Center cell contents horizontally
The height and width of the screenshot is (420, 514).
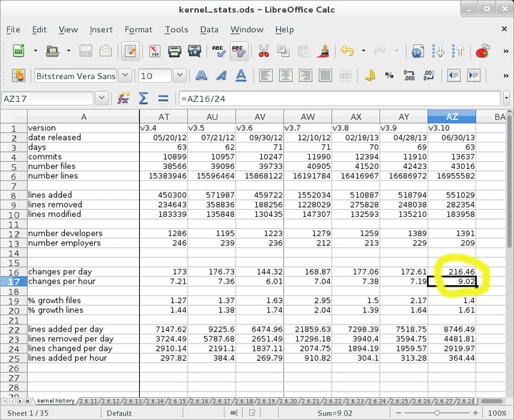(286, 76)
